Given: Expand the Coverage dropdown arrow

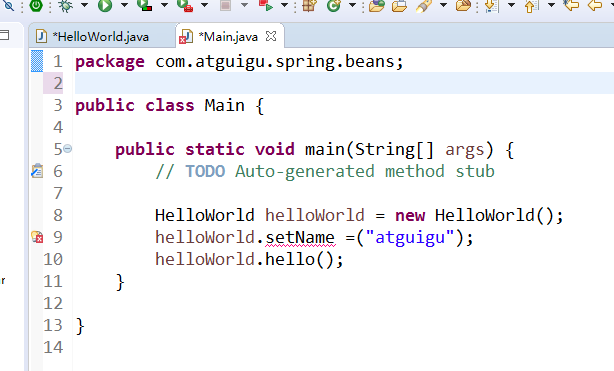Looking at the screenshot, I should pos(164,5).
